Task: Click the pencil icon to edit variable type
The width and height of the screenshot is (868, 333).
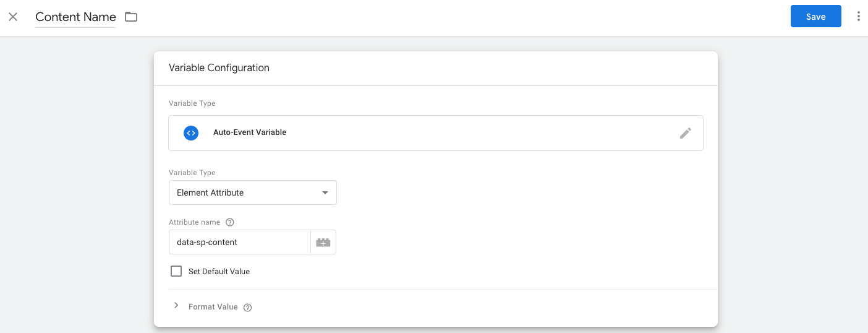Action: (685, 133)
